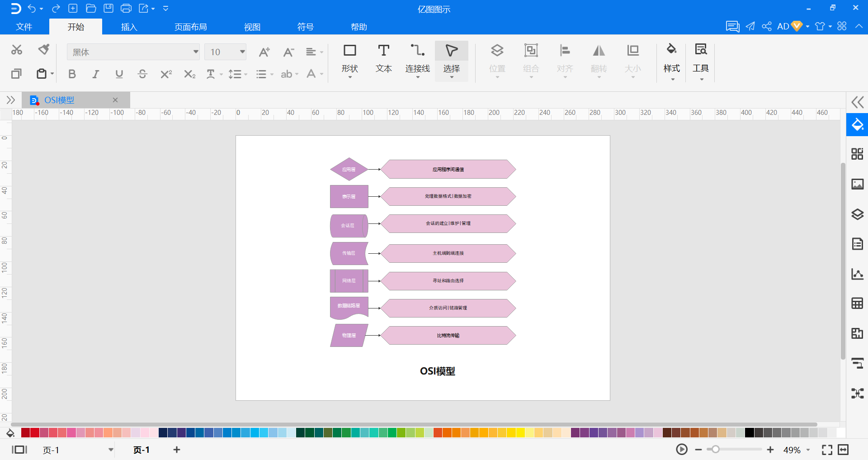This screenshot has width=868, height=460.
Task: Add a new page with plus button
Action: tap(177, 450)
